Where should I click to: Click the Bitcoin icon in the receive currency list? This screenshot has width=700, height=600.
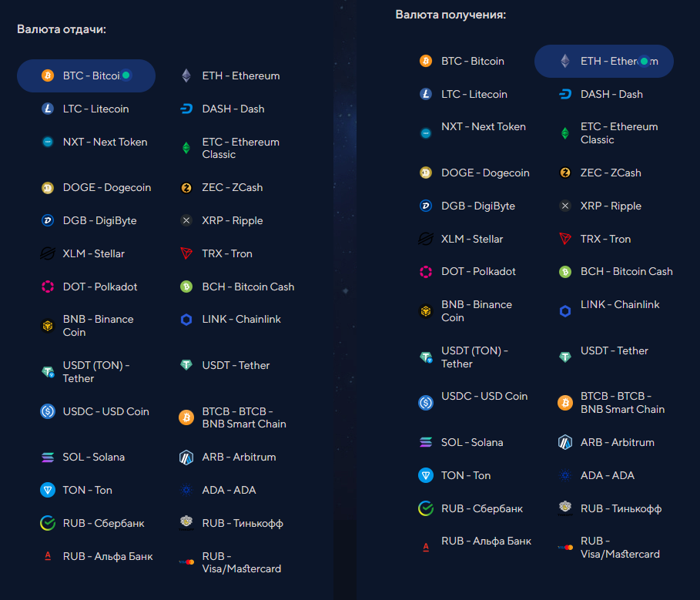pyautogui.click(x=426, y=61)
